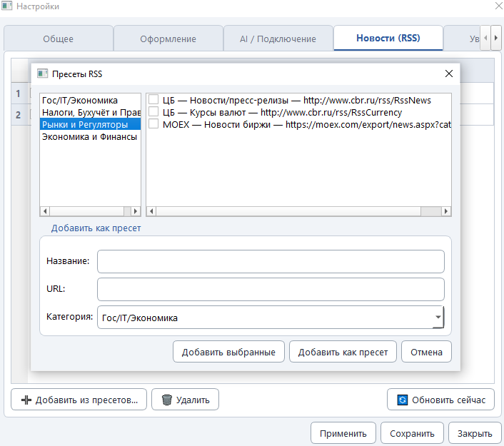
Task: Click Добавить как пресет button
Action: [x=343, y=352]
